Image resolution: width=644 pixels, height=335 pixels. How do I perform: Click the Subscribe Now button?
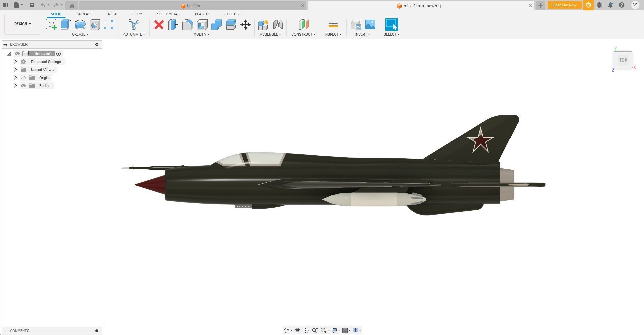pyautogui.click(x=563, y=5)
